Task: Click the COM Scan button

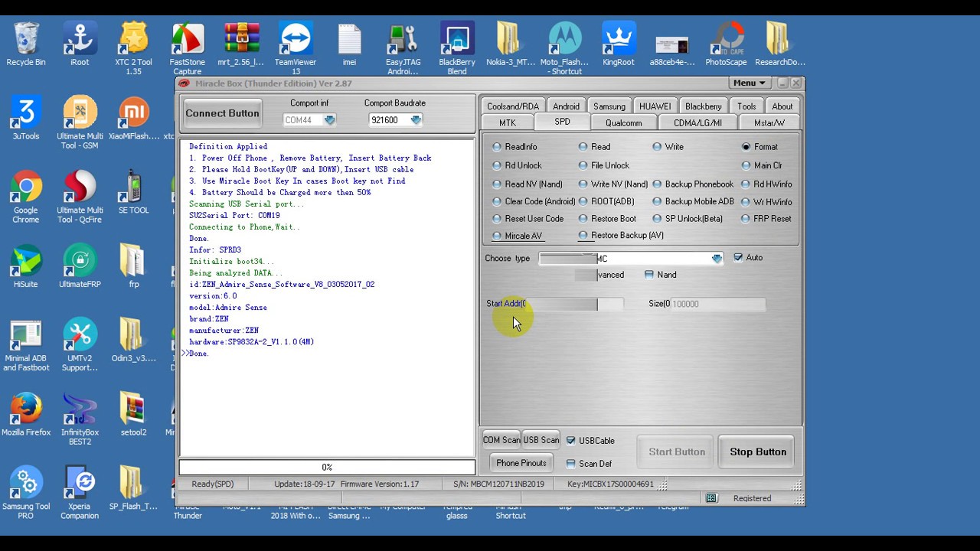Action: 501,440
